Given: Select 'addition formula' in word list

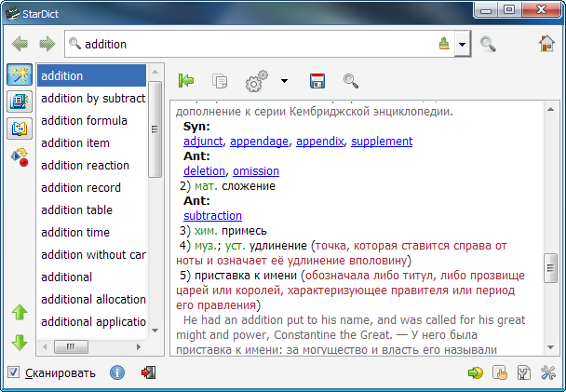Looking at the screenshot, I should 85,120.
